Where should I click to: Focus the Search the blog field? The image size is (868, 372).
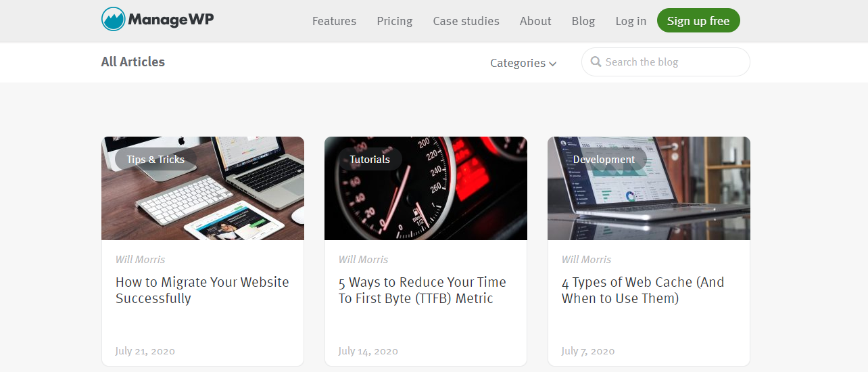(666, 62)
